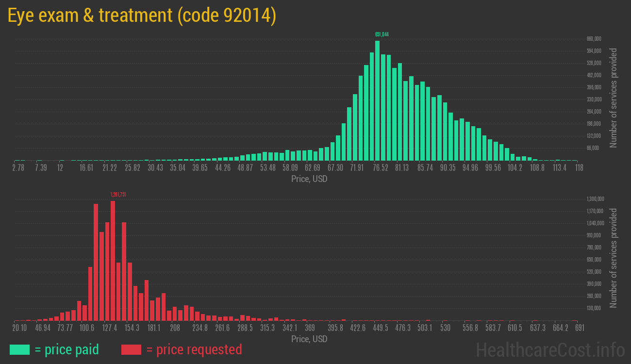The height and width of the screenshot is (364, 631).
Task: Click the red price requested legend swatch
Action: (x=131, y=349)
